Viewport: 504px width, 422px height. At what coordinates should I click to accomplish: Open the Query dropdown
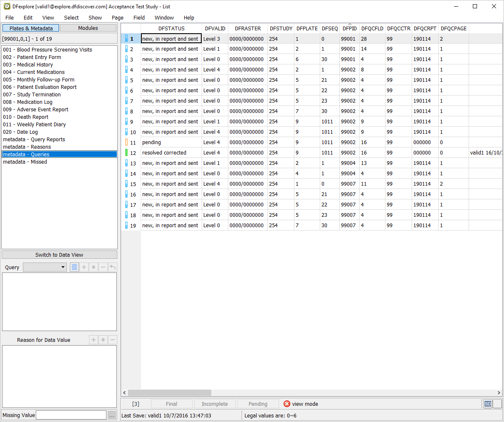pos(45,267)
